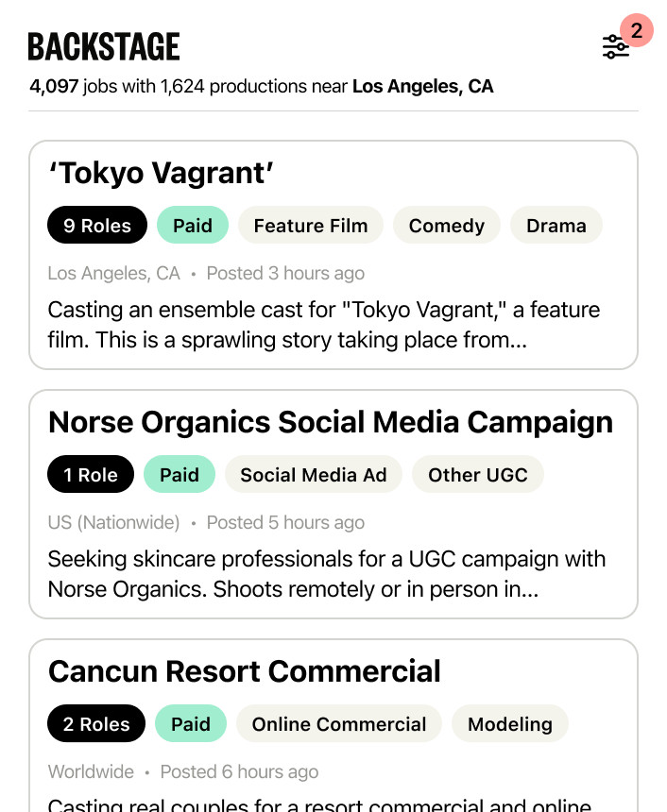
Task: Click the 2 Roles badge
Action: [96, 724]
